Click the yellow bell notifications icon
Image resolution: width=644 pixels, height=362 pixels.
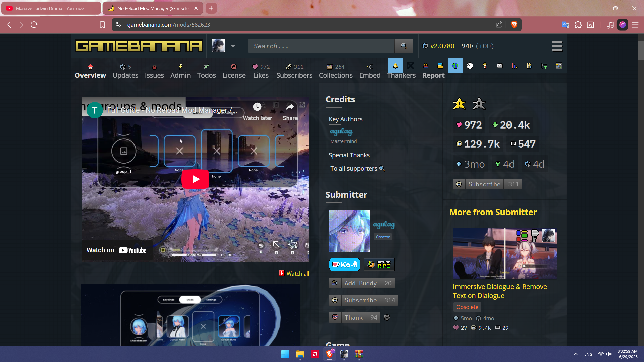click(x=396, y=66)
